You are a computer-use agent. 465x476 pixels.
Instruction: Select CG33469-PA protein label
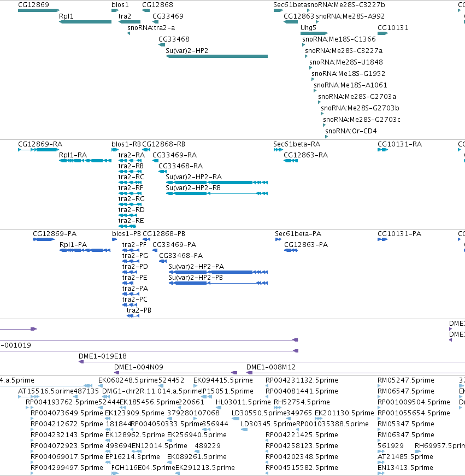tap(174, 245)
